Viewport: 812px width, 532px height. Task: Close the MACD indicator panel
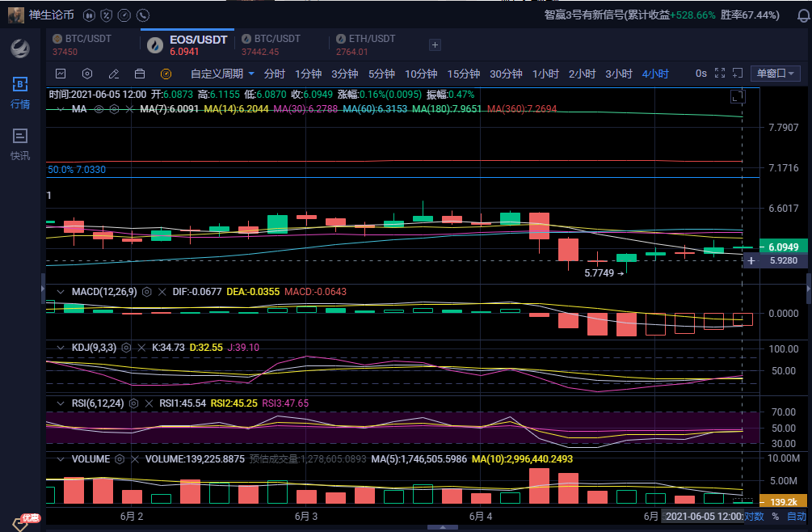(162, 292)
